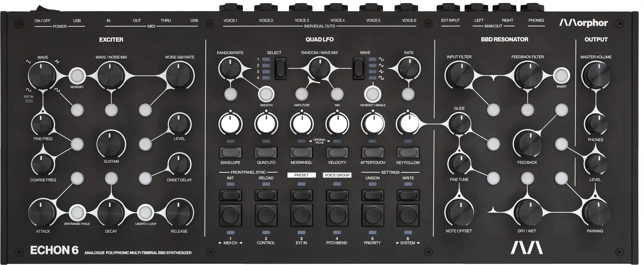Click the square wave symbol beside the LFO wave LEDs

[381, 78]
